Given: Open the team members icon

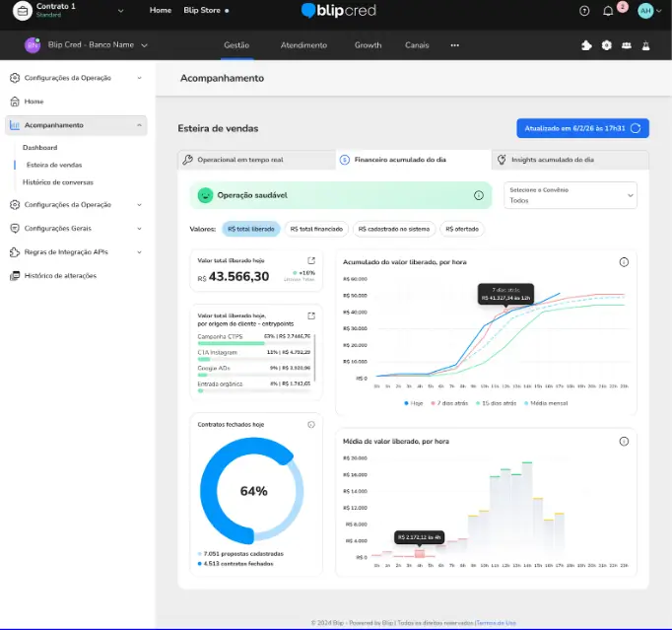Looking at the screenshot, I should 627,45.
